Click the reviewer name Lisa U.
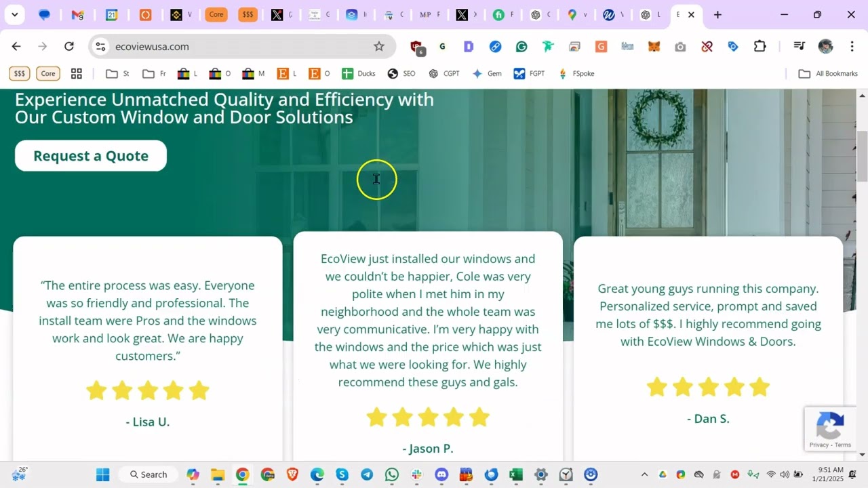This screenshot has height=488, width=868. coord(148,422)
